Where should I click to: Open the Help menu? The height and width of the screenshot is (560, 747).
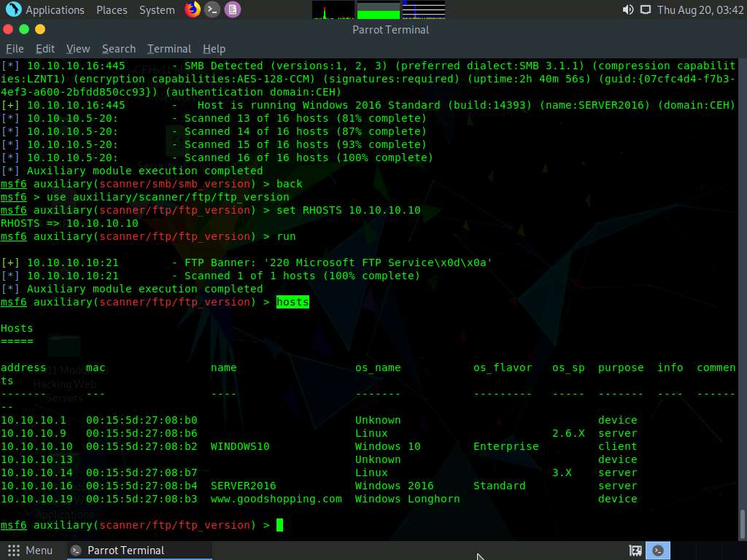pyautogui.click(x=214, y=49)
